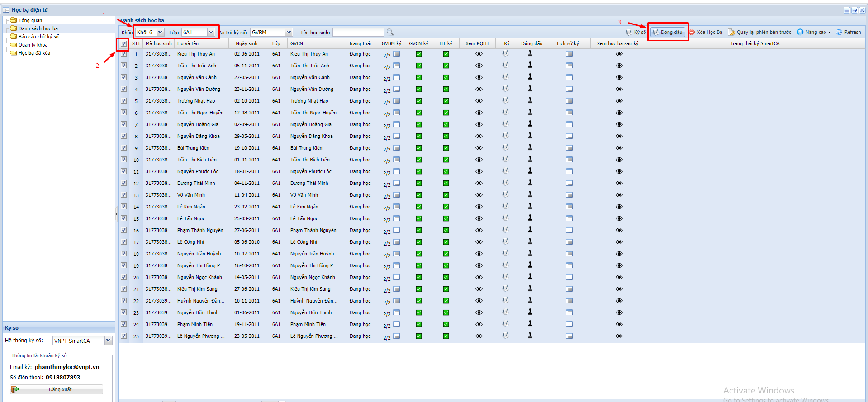
Task: Open the Lớp class dropdown
Action: click(211, 32)
